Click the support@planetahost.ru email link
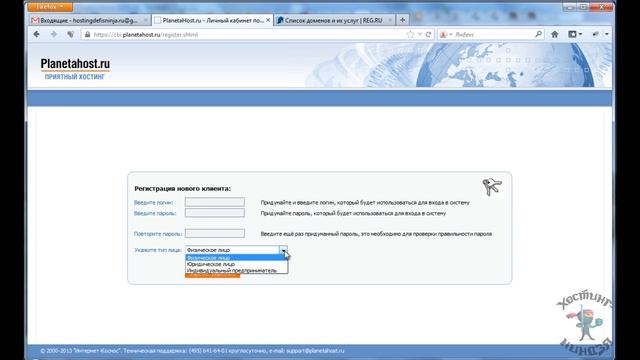The width and height of the screenshot is (640, 360). (315, 351)
